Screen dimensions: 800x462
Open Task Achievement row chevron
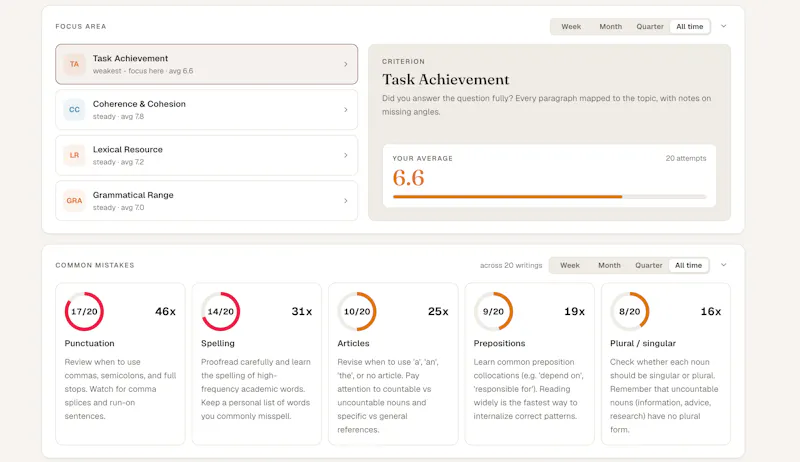345,64
